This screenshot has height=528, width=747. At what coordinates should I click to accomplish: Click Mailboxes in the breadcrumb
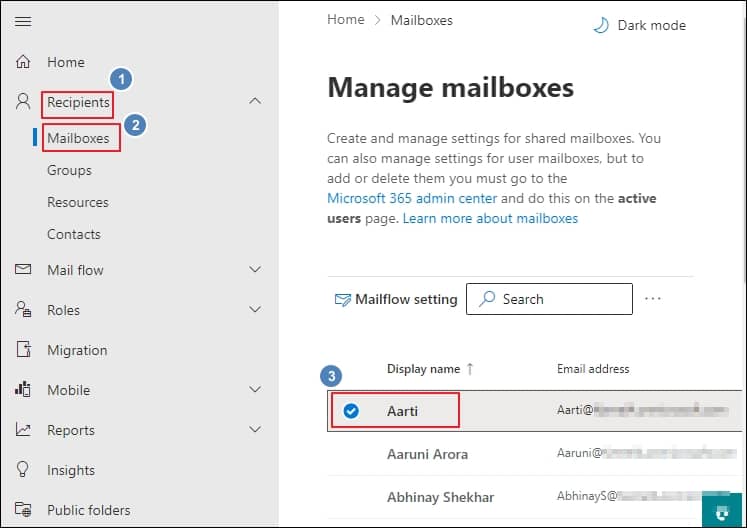pyautogui.click(x=422, y=20)
